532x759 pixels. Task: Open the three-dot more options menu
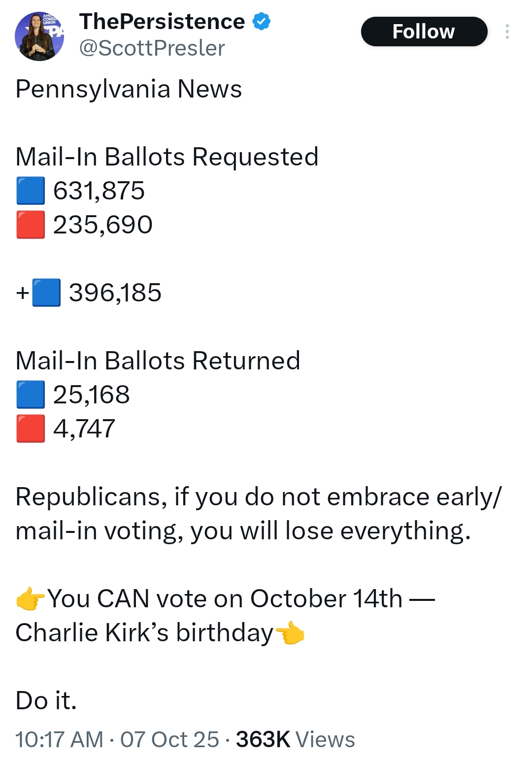pyautogui.click(x=507, y=32)
